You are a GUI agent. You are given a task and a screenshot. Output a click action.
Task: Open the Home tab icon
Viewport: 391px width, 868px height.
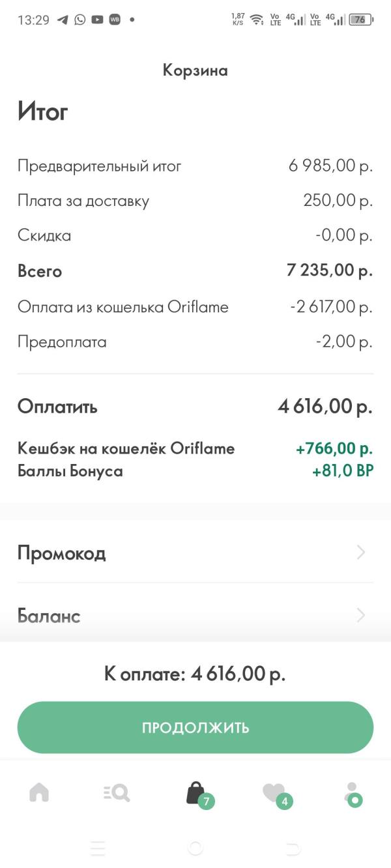click(x=39, y=792)
